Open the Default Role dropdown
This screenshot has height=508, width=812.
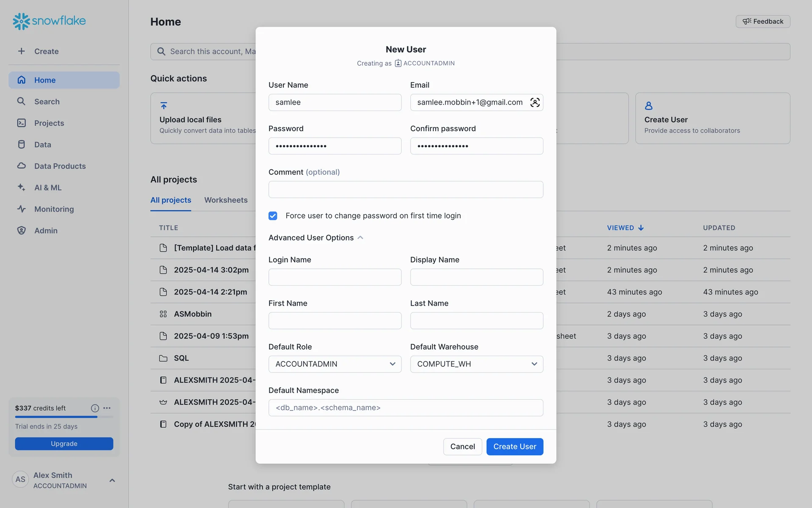click(x=335, y=364)
